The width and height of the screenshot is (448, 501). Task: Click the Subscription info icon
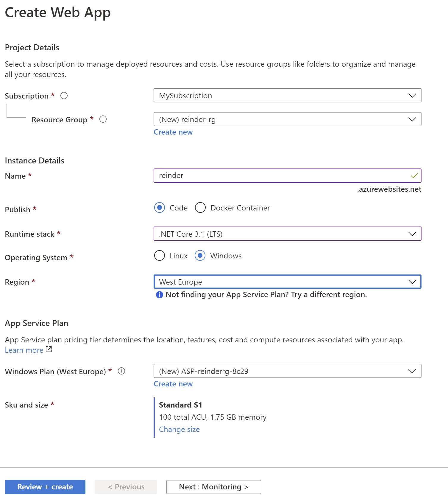[64, 96]
